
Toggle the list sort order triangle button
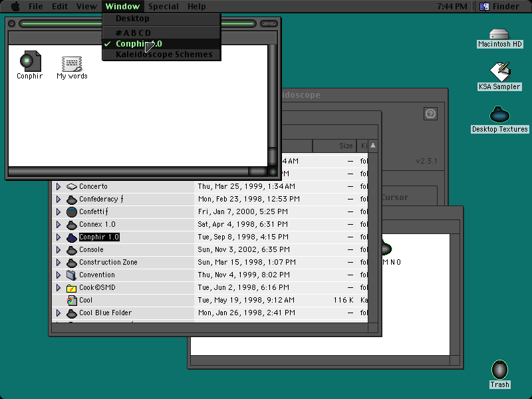click(x=373, y=146)
